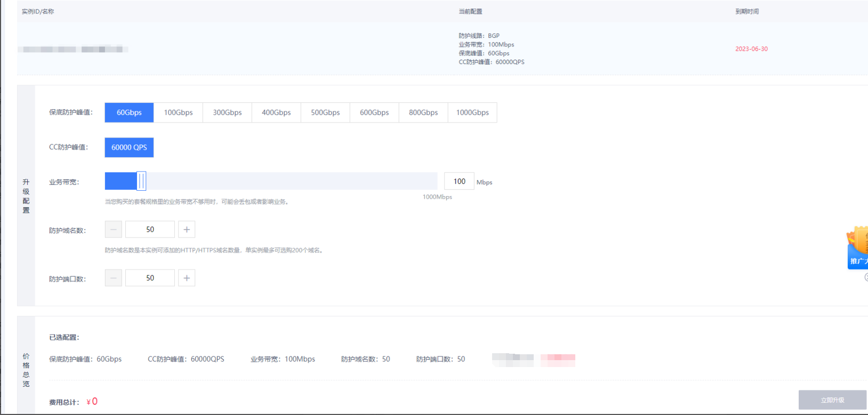Select 300Gbps base protection peak
Image resolution: width=868 pixels, height=415 pixels.
coord(227,112)
